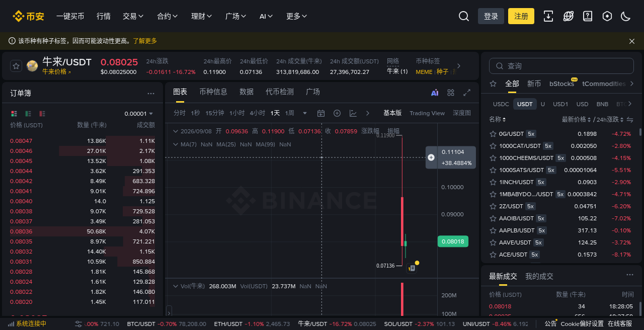Collapse the MA(7) indicator legend
The image size is (644, 330).
point(175,144)
